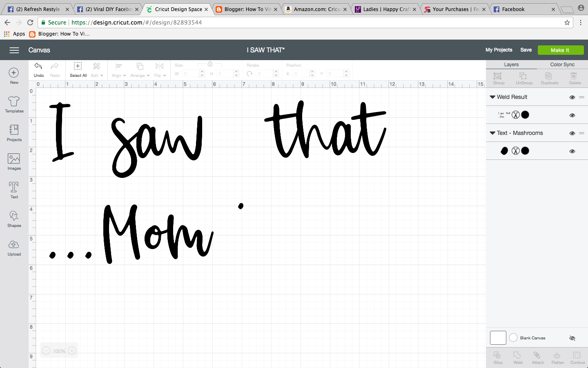The image size is (588, 368).
Task: Click the height H stepper arrows
Action: tap(236, 74)
